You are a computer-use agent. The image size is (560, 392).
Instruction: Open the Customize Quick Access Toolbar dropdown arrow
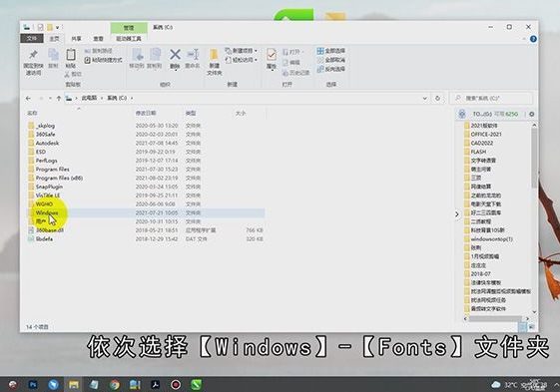57,27
